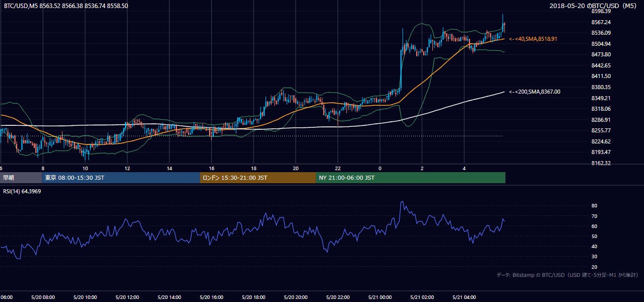
Task: Click the 5/21 00:00 date label
Action: [x=379, y=297]
